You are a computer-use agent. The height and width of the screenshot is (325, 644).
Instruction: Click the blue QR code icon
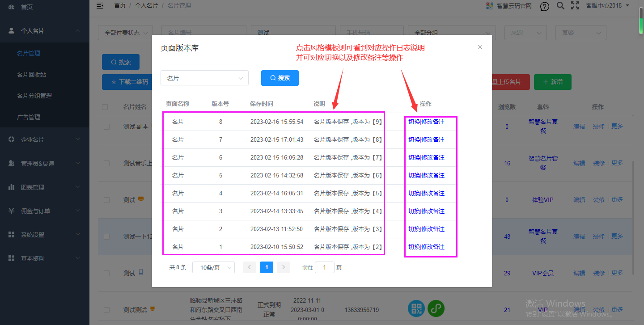pos(416,309)
